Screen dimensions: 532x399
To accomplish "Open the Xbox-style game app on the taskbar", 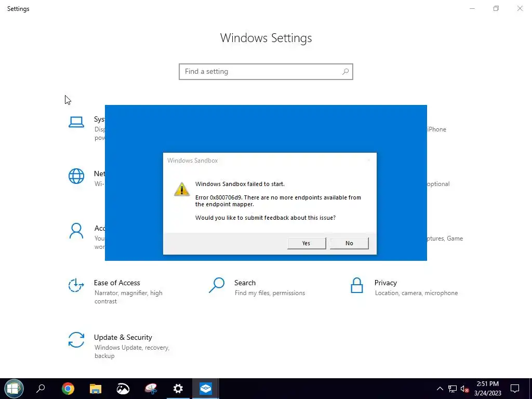I will (123, 389).
